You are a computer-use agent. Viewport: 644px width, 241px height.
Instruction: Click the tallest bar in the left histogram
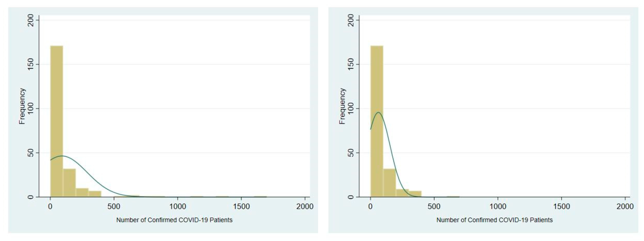[x=57, y=121]
